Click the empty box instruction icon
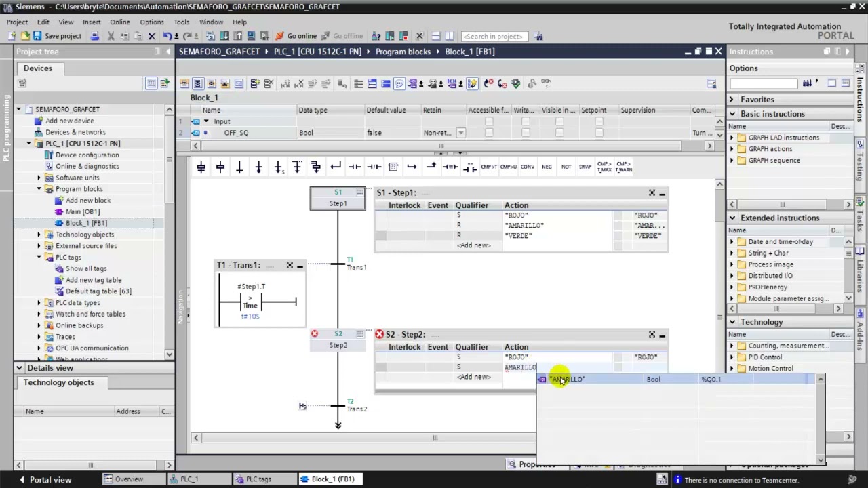 pos(393,167)
